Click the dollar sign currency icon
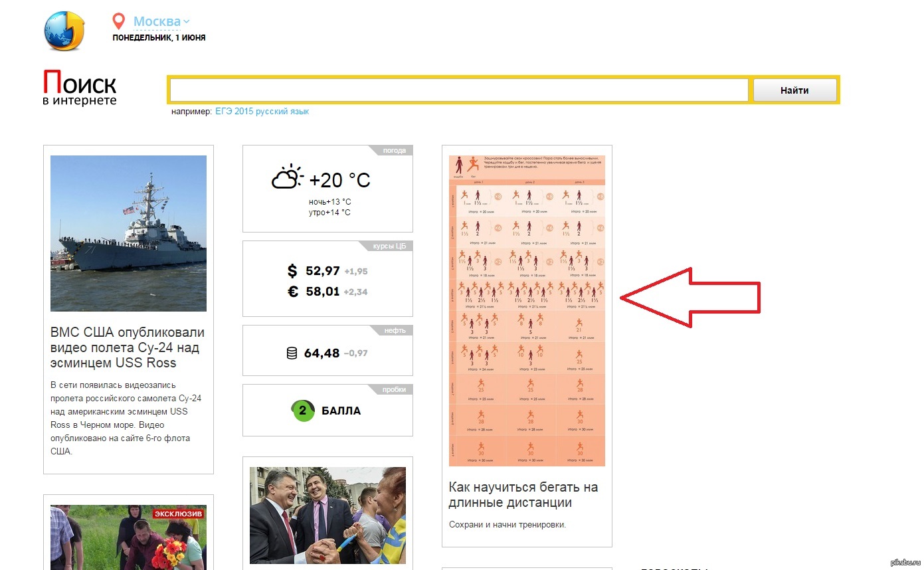This screenshot has width=924, height=570. coord(292,271)
